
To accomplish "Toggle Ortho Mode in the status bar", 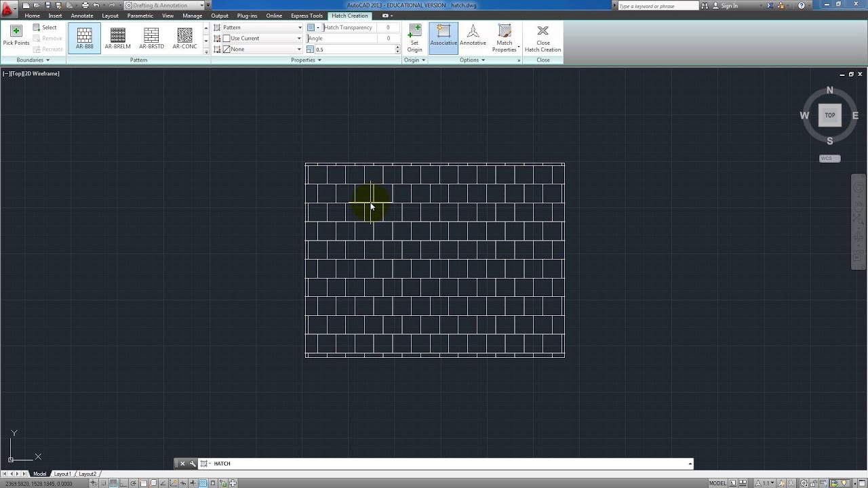I will click(124, 483).
